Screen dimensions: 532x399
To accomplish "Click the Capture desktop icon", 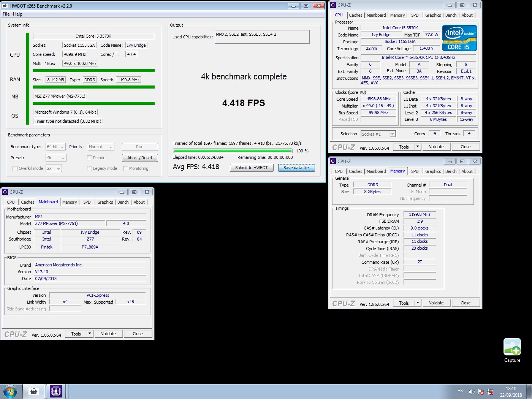I will point(512,350).
